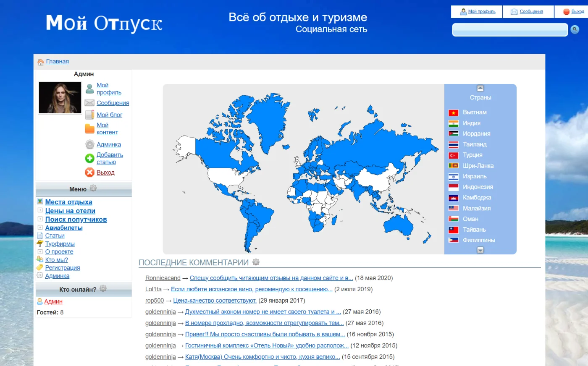The height and width of the screenshot is (366, 588).
Task: Click the orange folder Мой контент icon
Action: pos(89,128)
